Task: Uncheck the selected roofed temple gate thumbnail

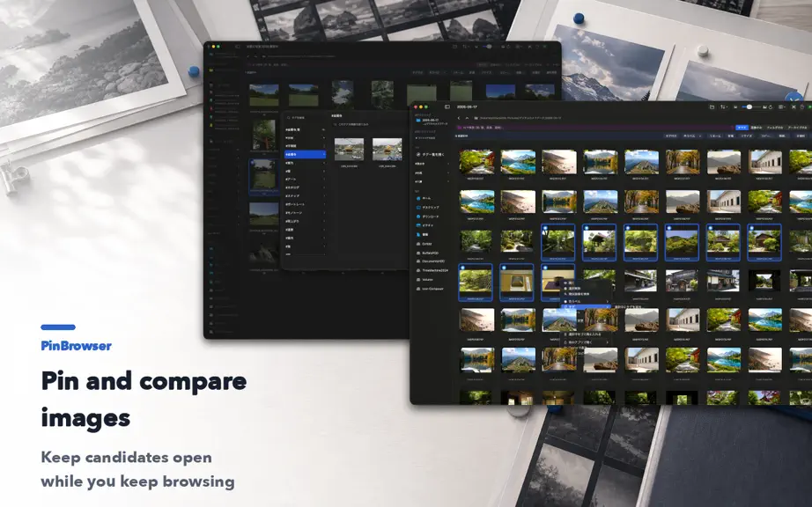Action: [x=587, y=227]
